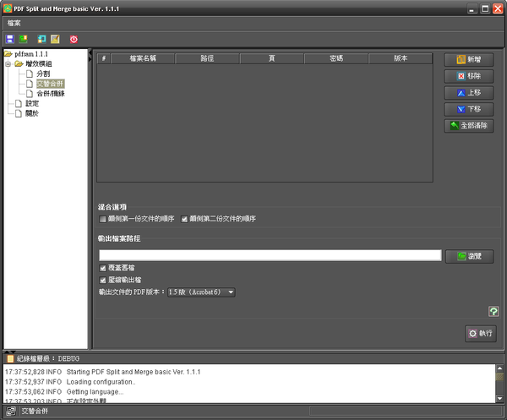Click the 密碼 column header

336,58
